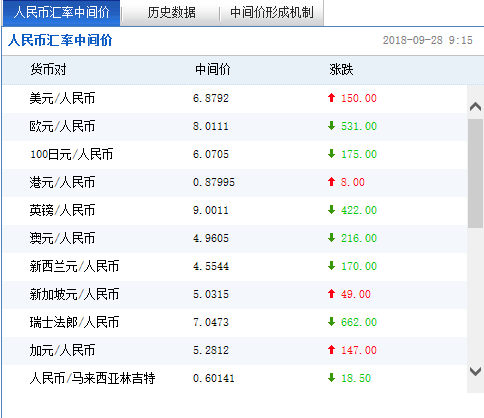Select the 新西兰元/人民币 currency pair
The image size is (484, 418).
coord(74,266)
